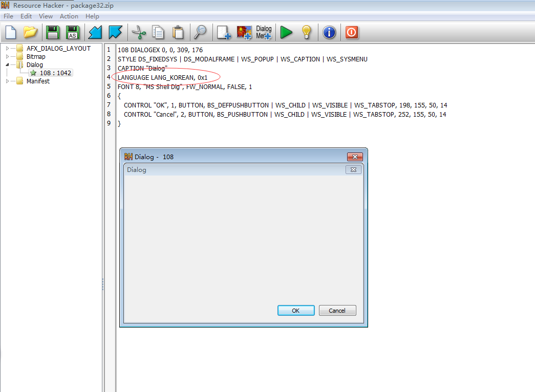Select the Dialog folder in tree
This screenshot has width=535, height=392.
pos(34,65)
